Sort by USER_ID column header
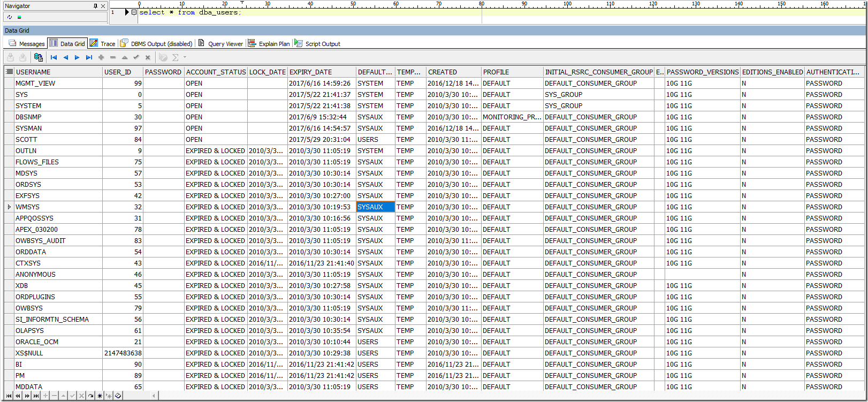This screenshot has height=402, width=868. (123, 72)
